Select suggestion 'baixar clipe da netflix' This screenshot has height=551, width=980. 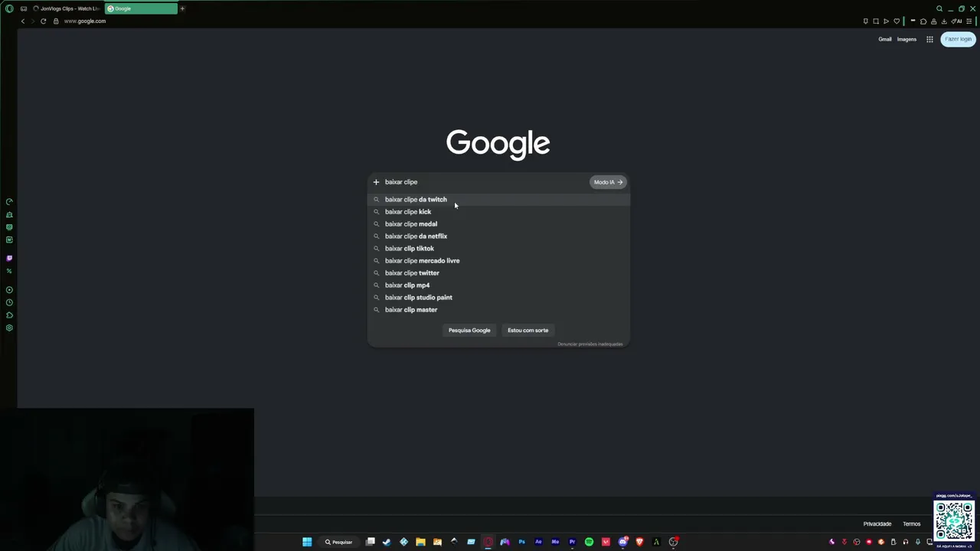[498, 236]
